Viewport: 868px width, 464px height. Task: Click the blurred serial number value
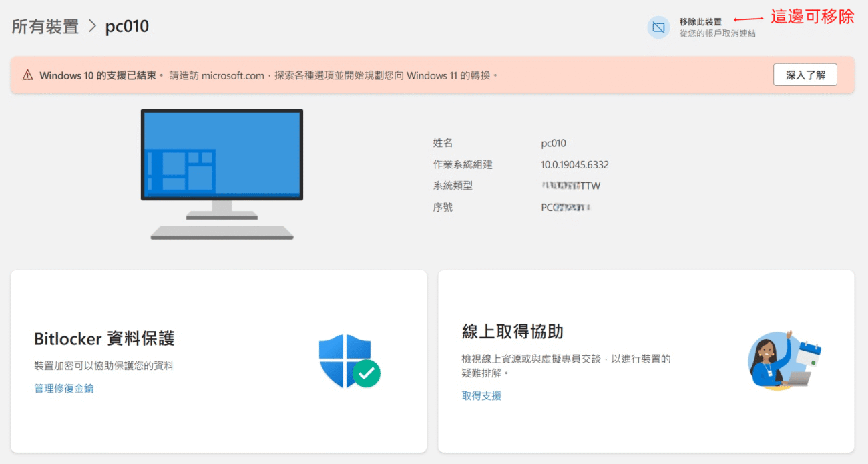(566, 207)
